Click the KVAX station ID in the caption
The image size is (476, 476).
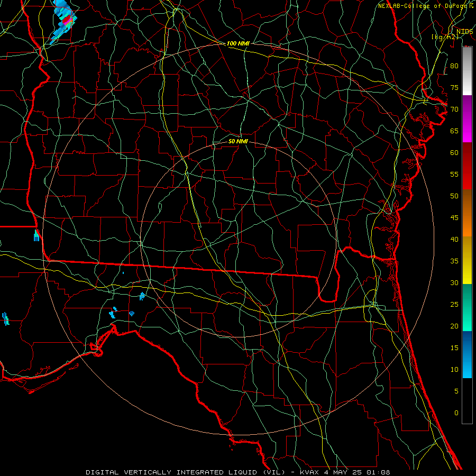309,472
